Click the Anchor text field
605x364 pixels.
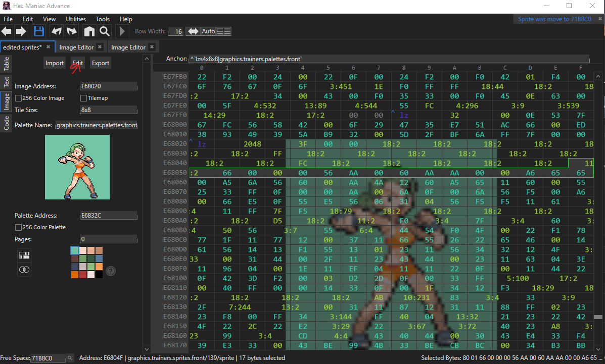tap(389, 59)
